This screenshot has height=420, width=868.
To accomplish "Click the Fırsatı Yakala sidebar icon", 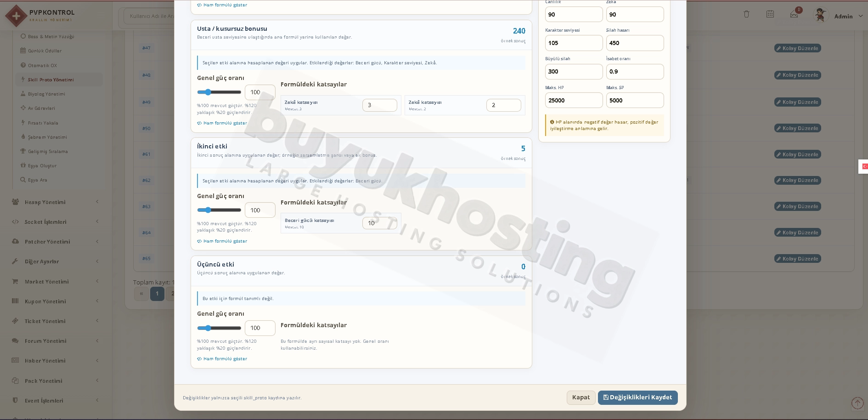I will [23, 123].
